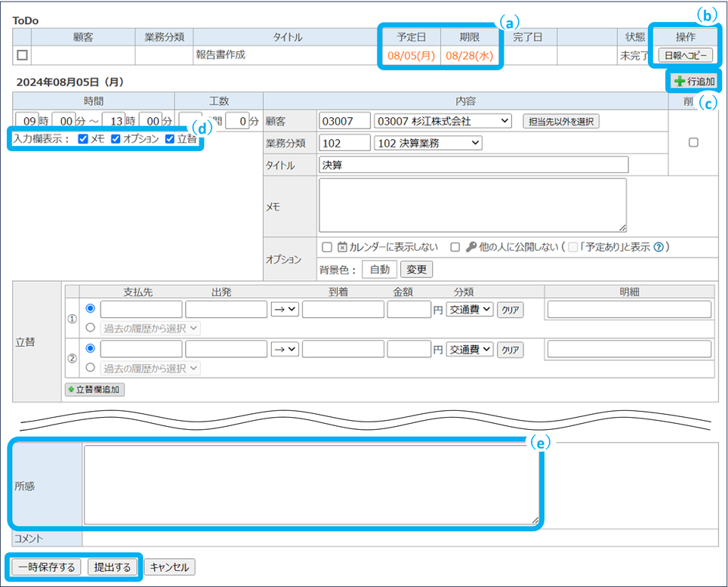Open the first row 交通費 category dropdown

click(469, 308)
